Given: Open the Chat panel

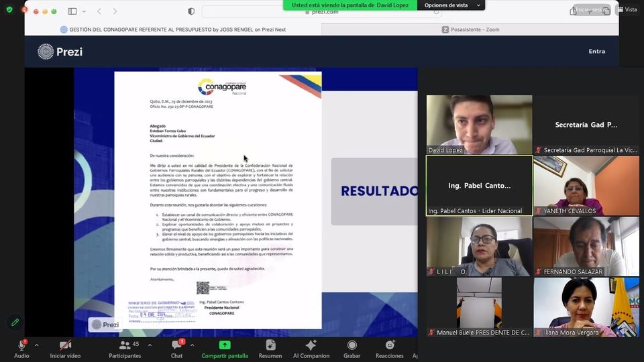Looking at the screenshot, I should coord(176,345).
